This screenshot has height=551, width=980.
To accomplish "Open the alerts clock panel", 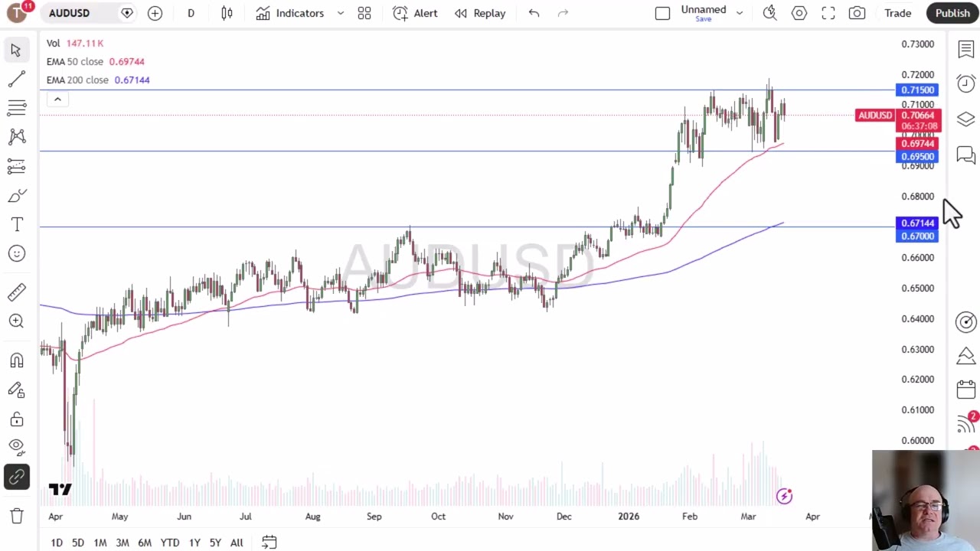I will (965, 83).
